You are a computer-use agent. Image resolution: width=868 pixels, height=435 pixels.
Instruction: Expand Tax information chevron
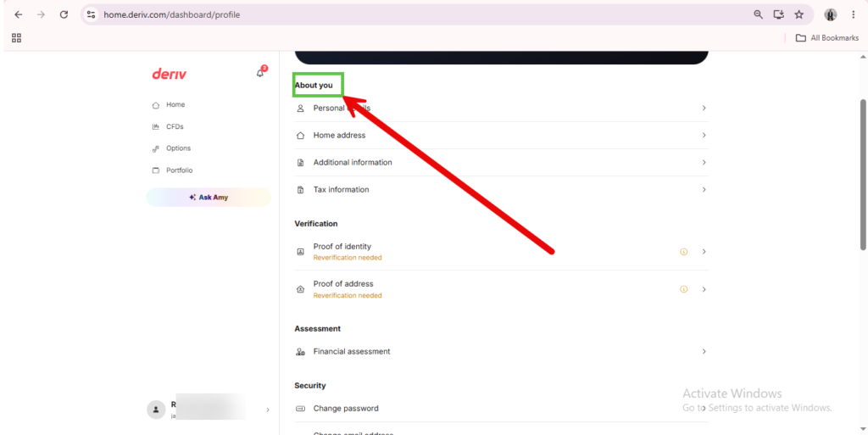[704, 189]
